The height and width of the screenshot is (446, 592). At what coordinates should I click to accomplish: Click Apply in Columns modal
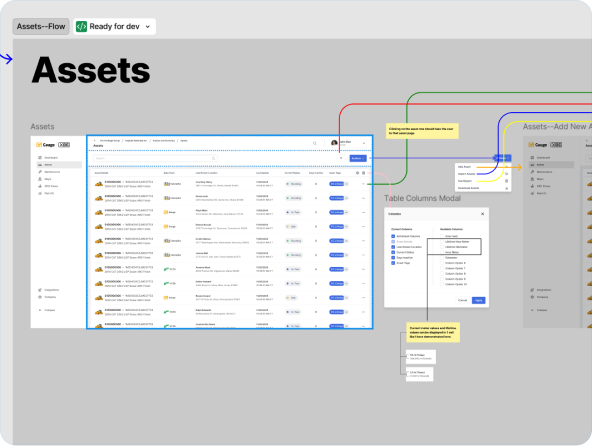point(479,301)
